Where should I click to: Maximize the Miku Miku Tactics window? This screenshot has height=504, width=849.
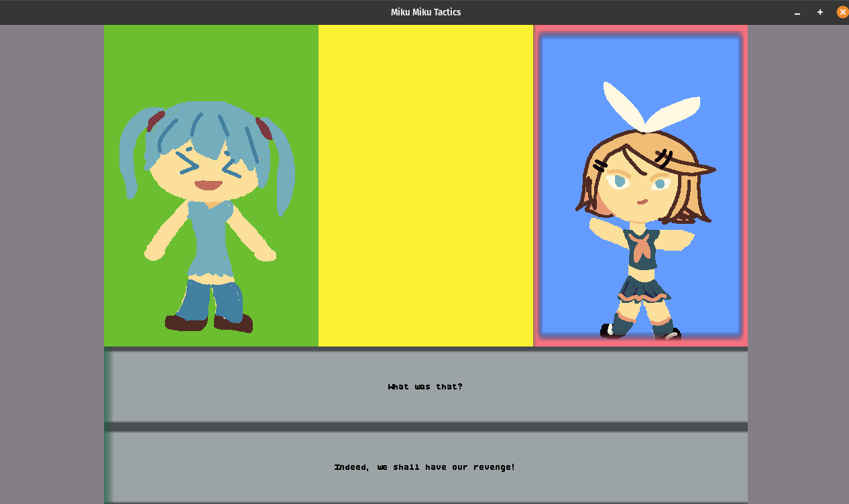(820, 12)
